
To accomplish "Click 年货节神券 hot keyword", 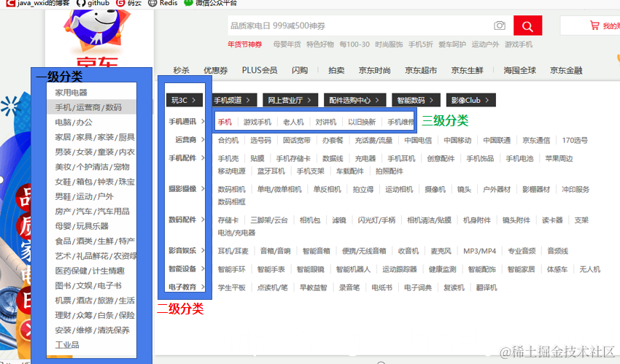I will [245, 44].
